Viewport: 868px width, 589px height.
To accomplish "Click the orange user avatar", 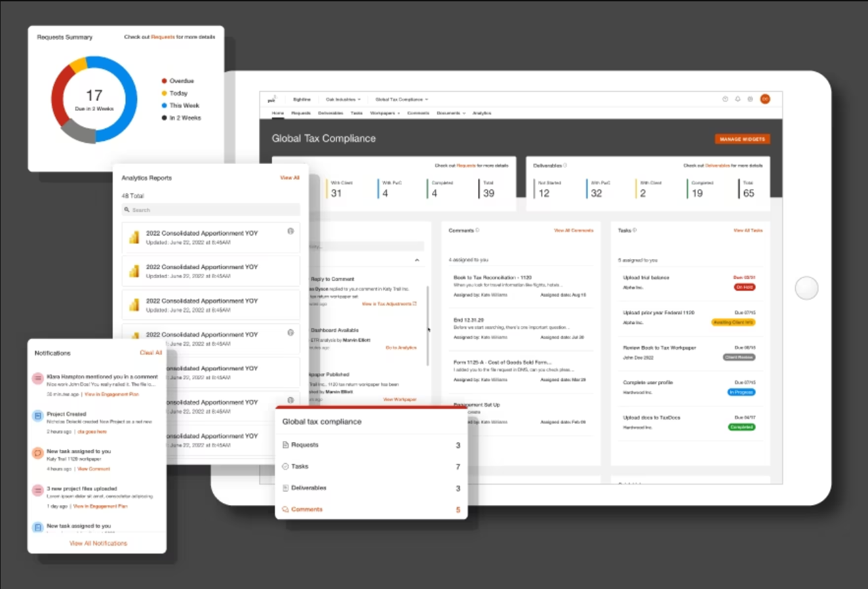I will [x=764, y=99].
